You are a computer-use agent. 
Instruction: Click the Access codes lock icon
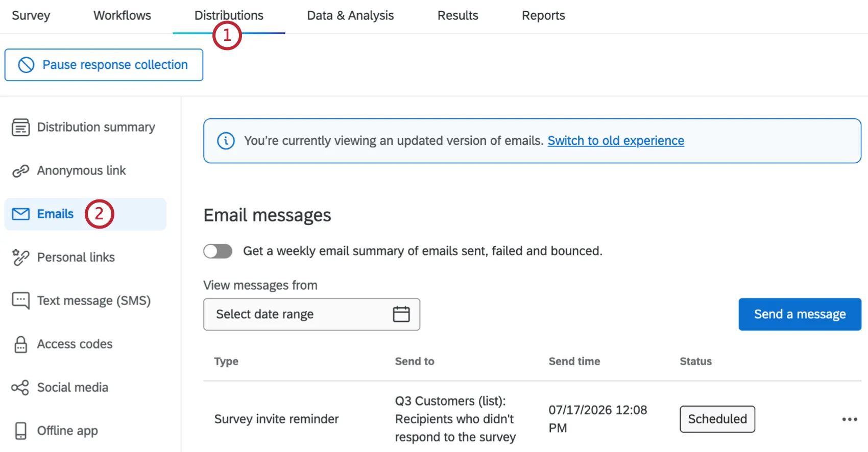[x=21, y=344]
